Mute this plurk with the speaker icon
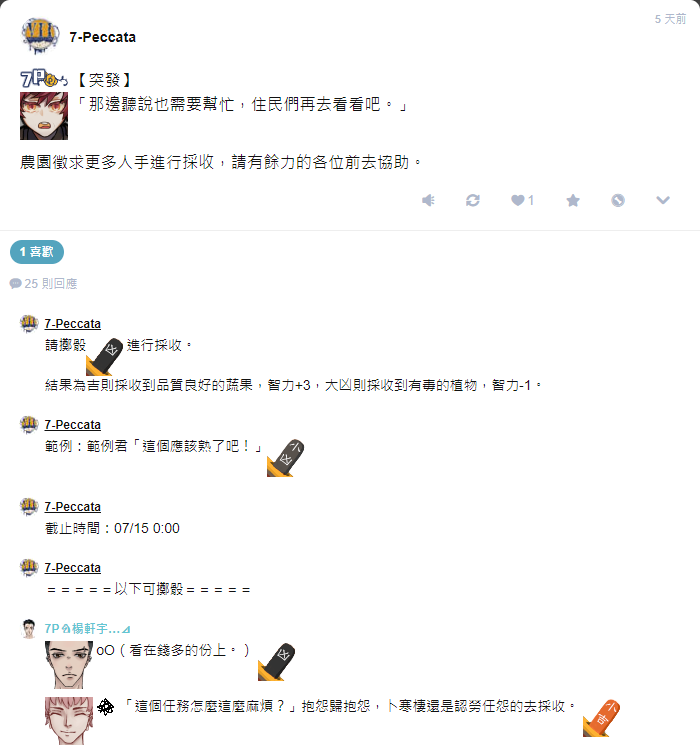 coord(428,200)
